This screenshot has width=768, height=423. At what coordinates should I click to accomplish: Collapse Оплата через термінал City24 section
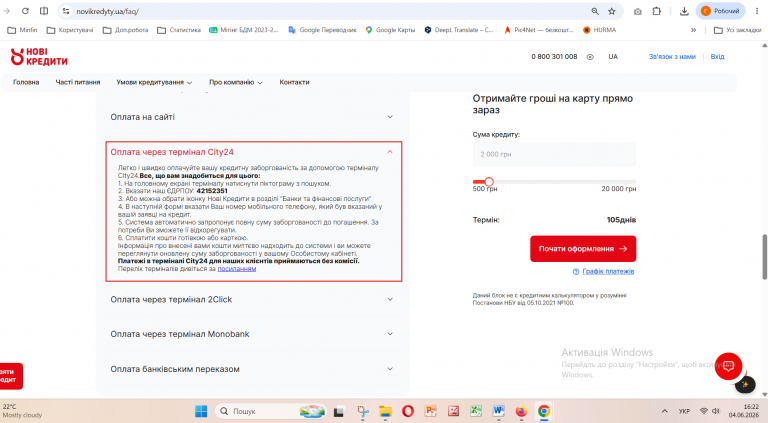[x=252, y=152]
